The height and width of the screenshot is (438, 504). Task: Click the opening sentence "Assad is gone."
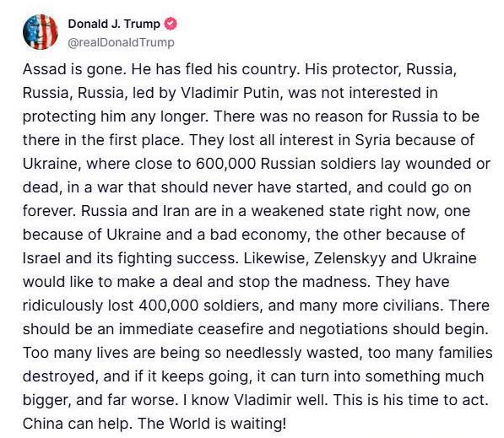coord(74,69)
